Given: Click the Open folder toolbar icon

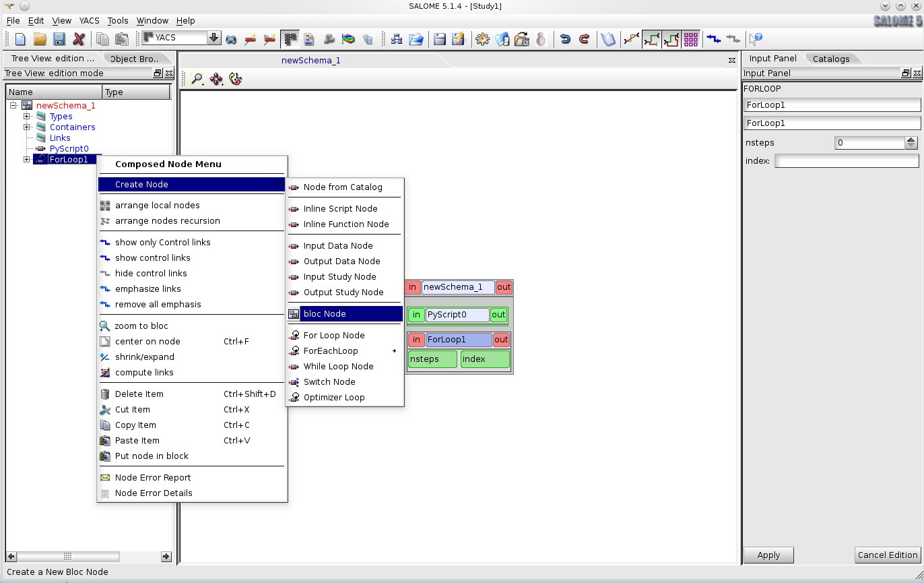Looking at the screenshot, I should click(x=40, y=39).
